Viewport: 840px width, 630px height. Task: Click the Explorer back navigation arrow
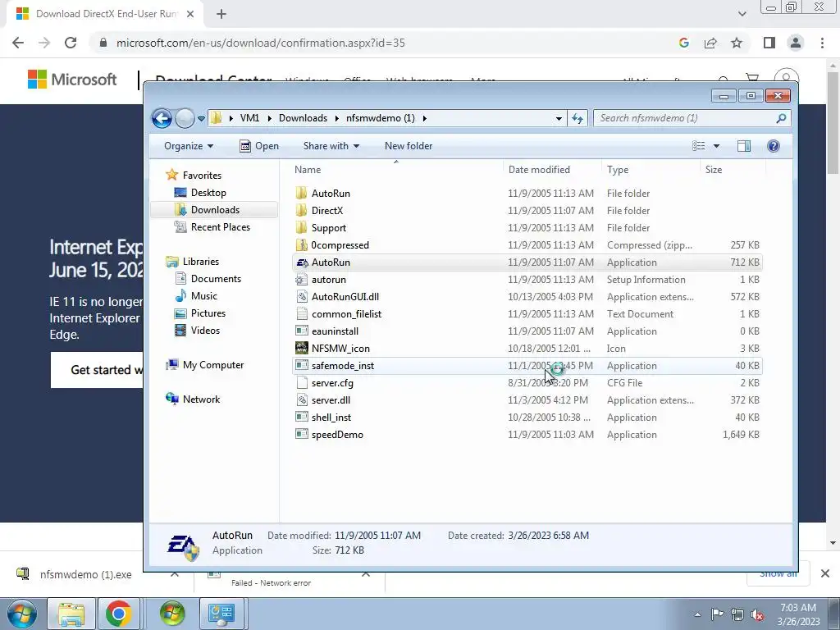(162, 118)
